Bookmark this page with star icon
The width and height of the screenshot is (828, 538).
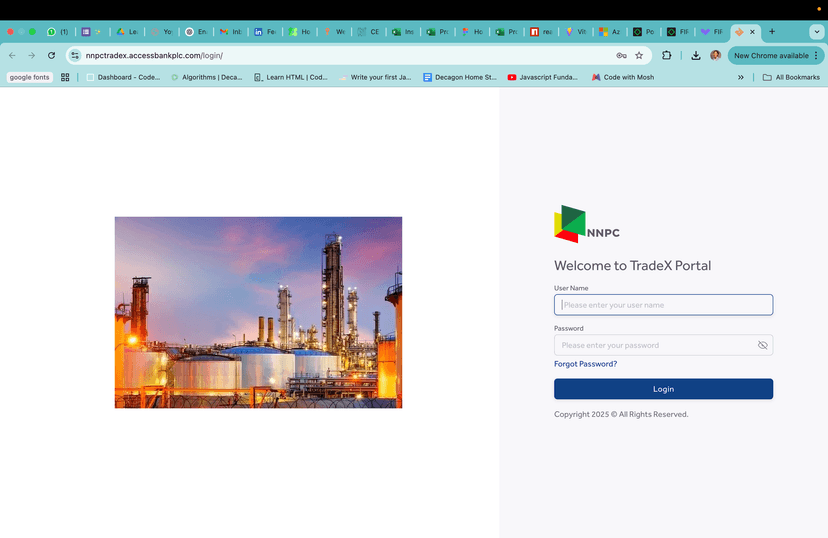point(639,56)
